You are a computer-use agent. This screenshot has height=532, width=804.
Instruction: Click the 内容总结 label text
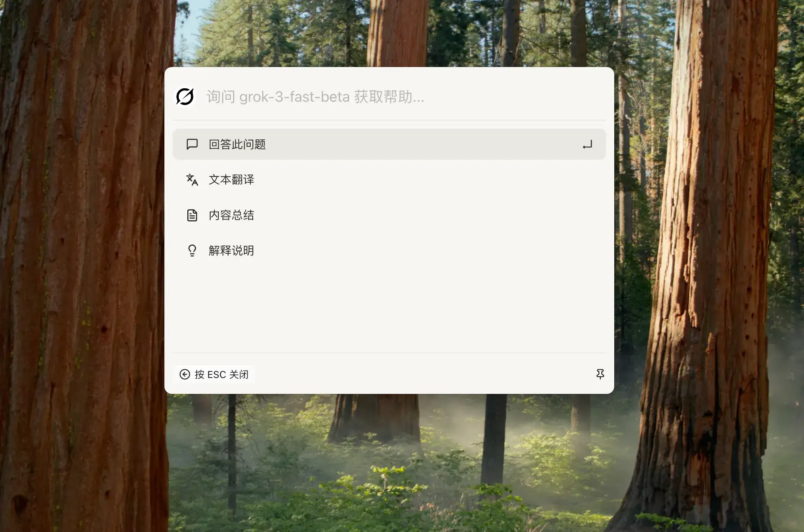click(x=231, y=215)
